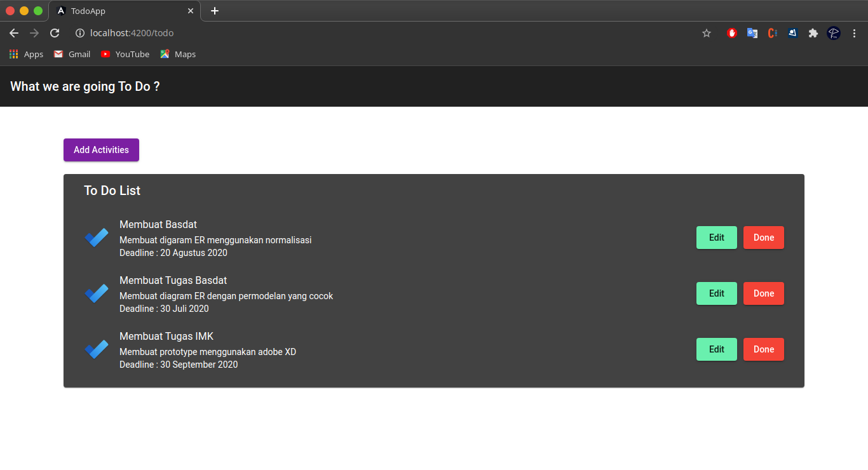Open the Maps bookmark
This screenshot has height=470, width=868.
point(178,54)
